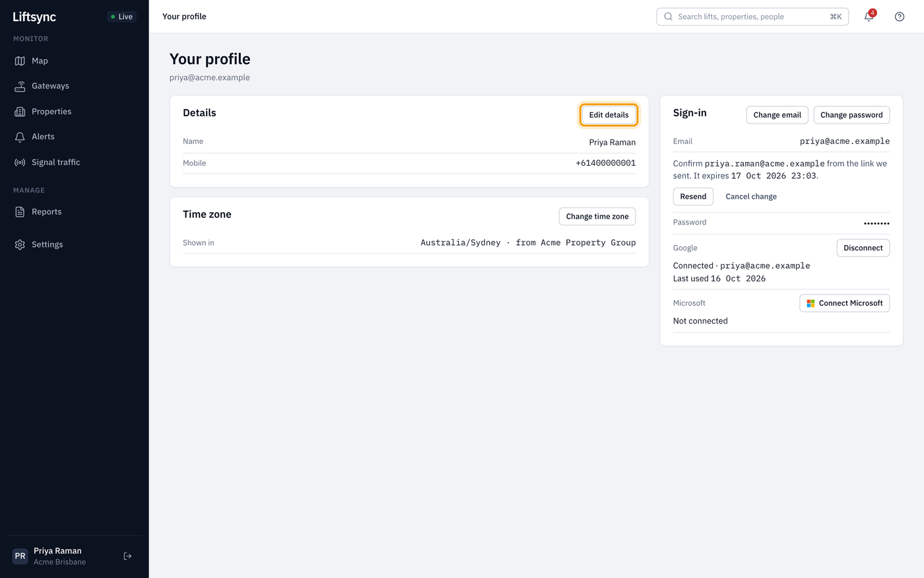The width and height of the screenshot is (924, 578).
Task: Click the Settings gear icon
Action: [20, 244]
